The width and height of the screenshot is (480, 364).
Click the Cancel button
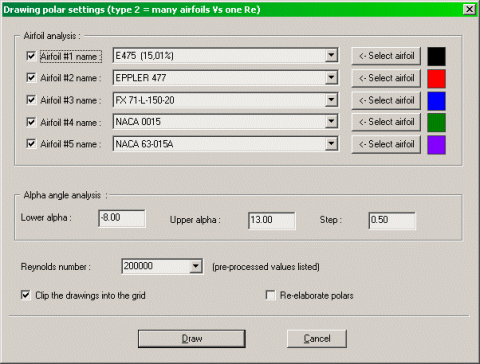point(317,339)
